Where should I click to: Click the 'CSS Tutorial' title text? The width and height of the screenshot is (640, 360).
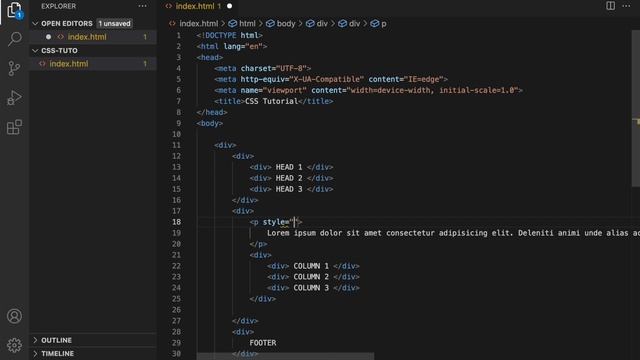point(271,101)
